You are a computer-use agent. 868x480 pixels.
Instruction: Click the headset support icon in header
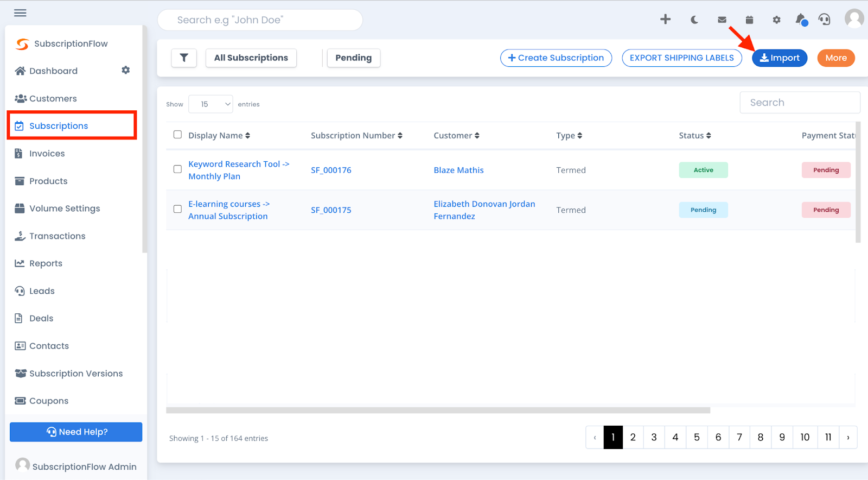(x=825, y=20)
